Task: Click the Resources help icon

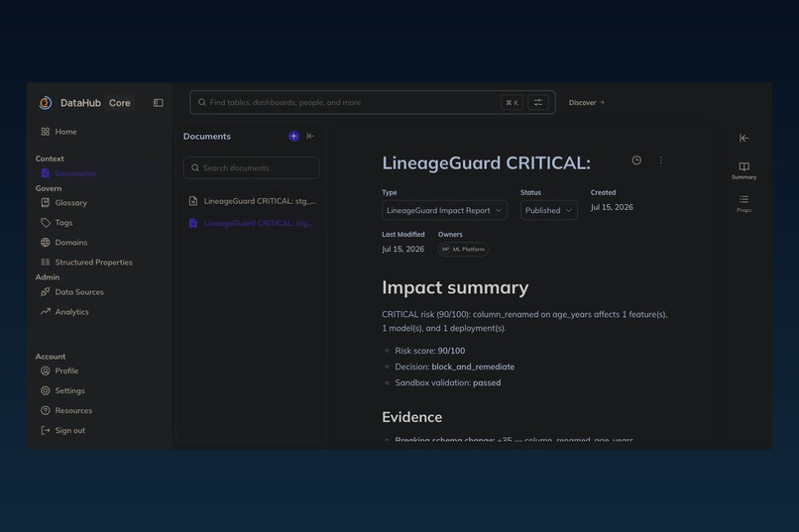Action: click(46, 410)
